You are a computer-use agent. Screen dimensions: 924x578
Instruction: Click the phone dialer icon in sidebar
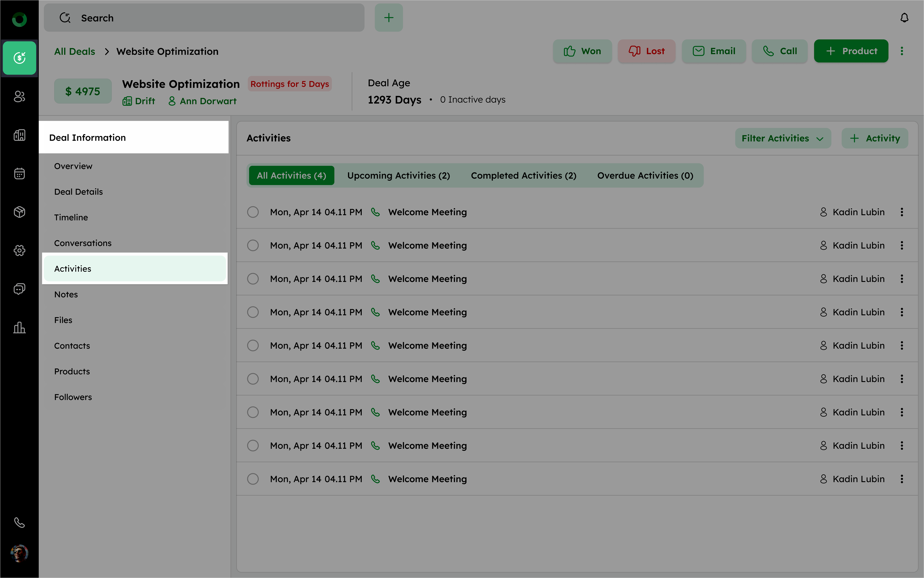pyautogui.click(x=19, y=522)
